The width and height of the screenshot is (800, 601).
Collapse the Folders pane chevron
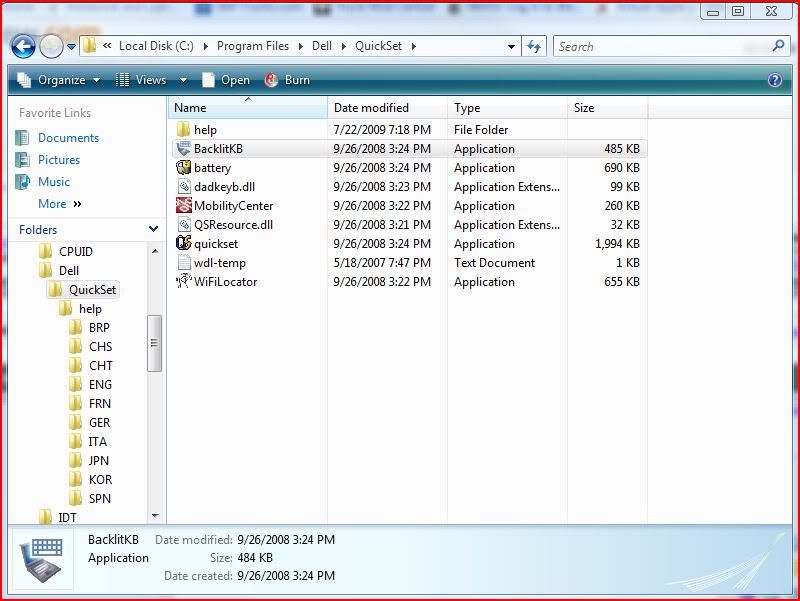click(153, 229)
